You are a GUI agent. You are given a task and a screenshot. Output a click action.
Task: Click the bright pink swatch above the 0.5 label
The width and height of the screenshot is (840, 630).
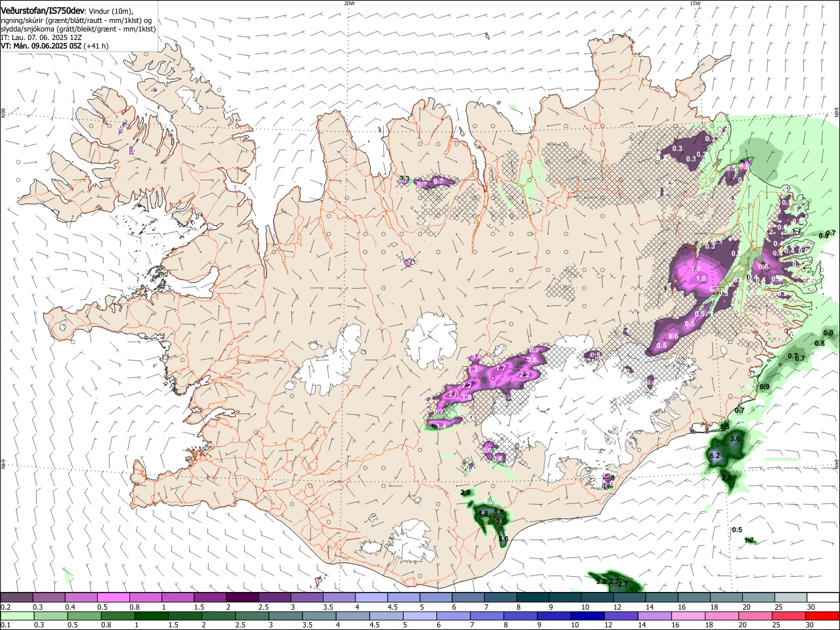point(113,598)
